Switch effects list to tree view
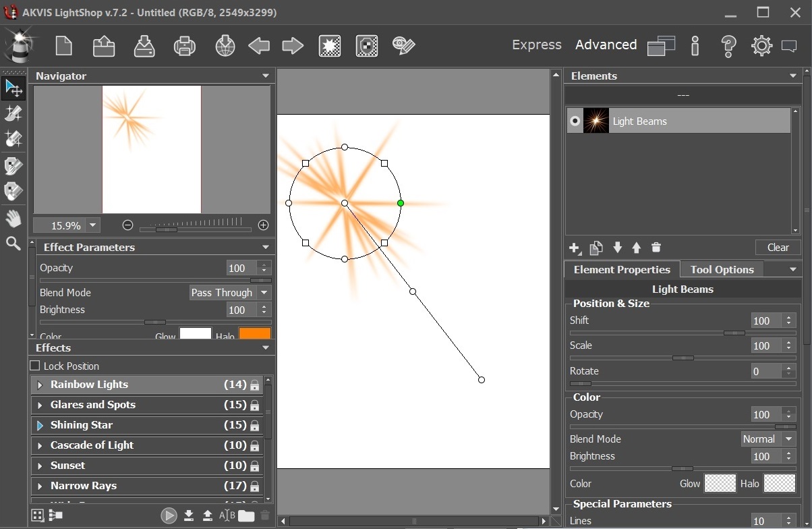Image resolution: width=812 pixels, height=529 pixels. 55,516
